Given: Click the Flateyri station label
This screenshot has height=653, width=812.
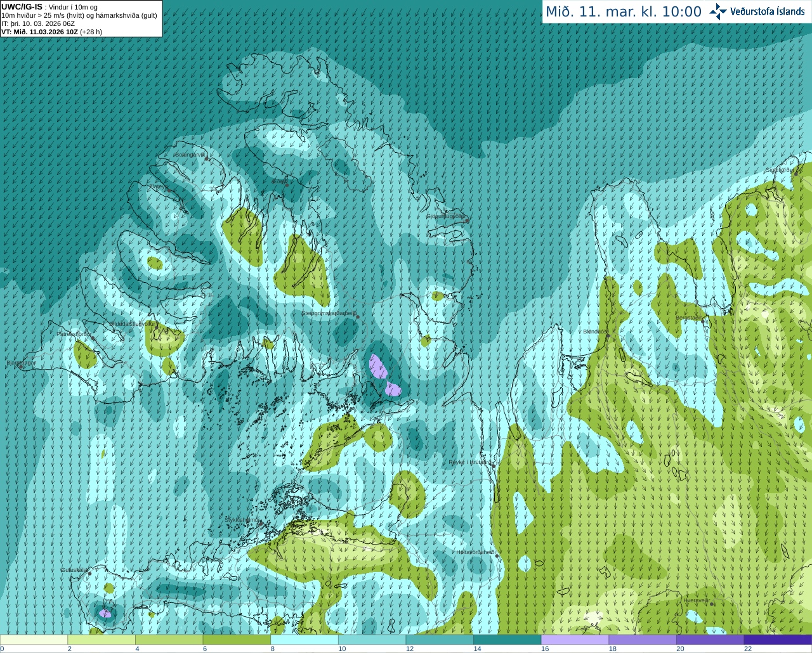Looking at the screenshot, I should pos(158,186).
